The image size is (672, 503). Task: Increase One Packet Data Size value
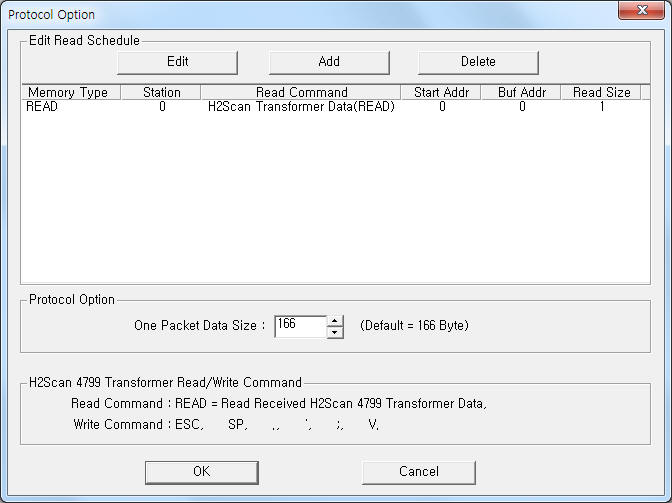335,321
